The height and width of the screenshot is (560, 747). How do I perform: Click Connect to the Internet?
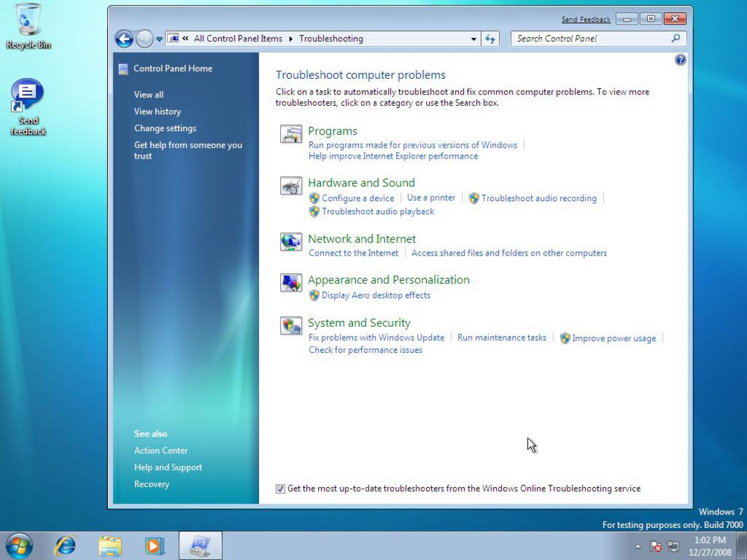[x=353, y=253]
